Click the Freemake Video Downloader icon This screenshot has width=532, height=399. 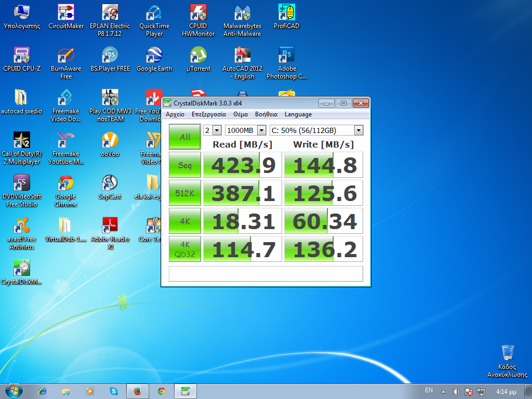coord(66,105)
